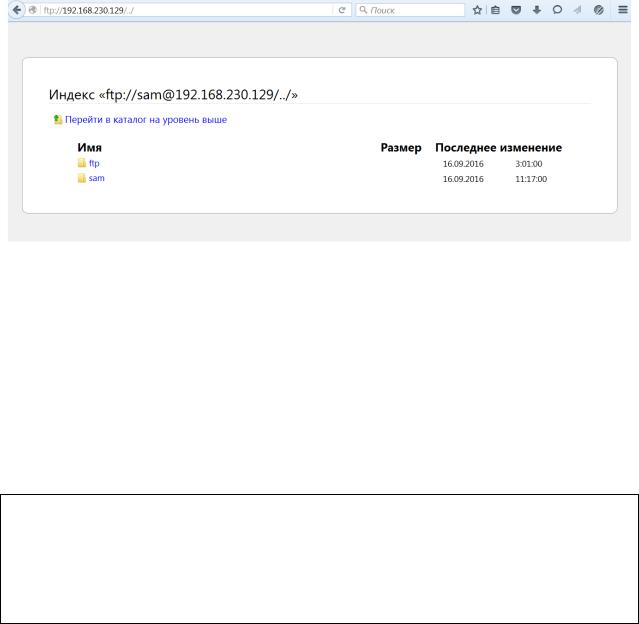
Task: Select the 16.09.2016 date in sam row
Action: pyautogui.click(x=463, y=179)
